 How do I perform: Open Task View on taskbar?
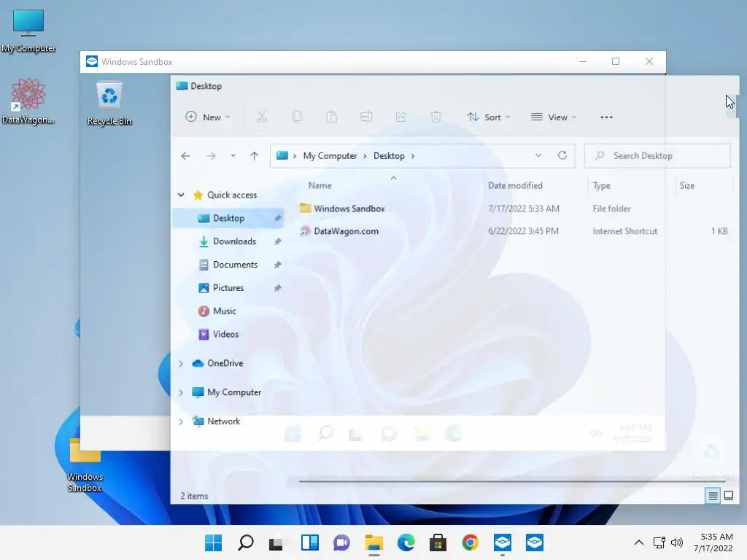276,542
